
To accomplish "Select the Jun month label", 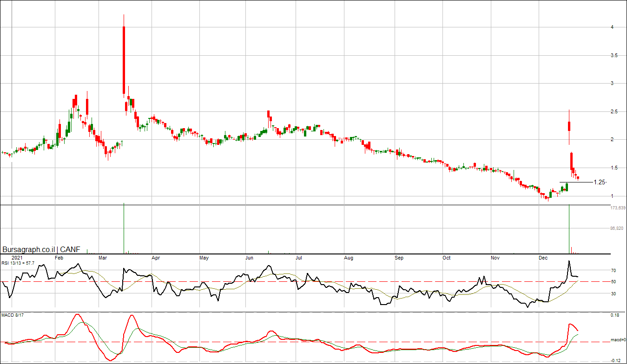I will pos(249,257).
